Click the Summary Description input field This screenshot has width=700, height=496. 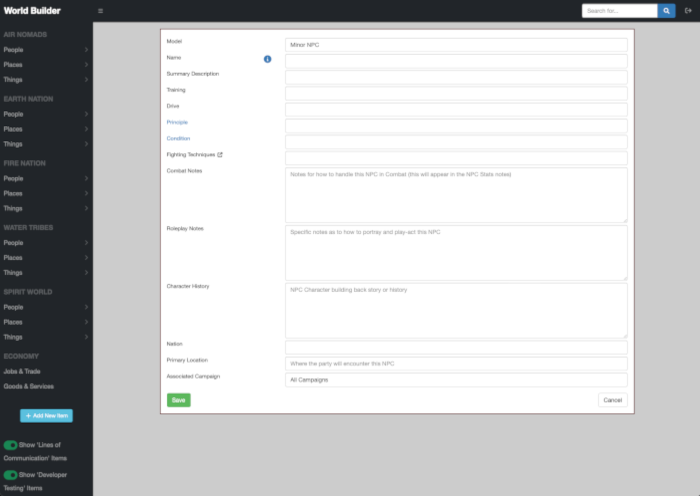tap(456, 77)
